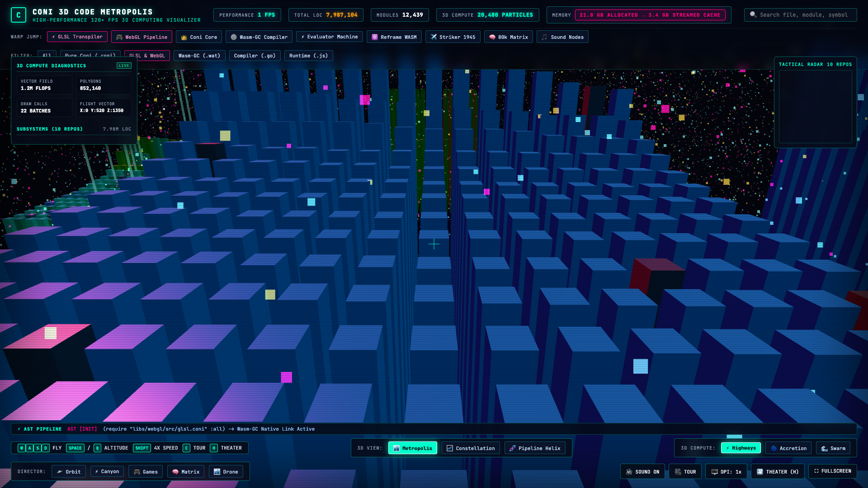Switch 3D view to Constellation
This screenshot has height=488, width=868.
[x=471, y=448]
